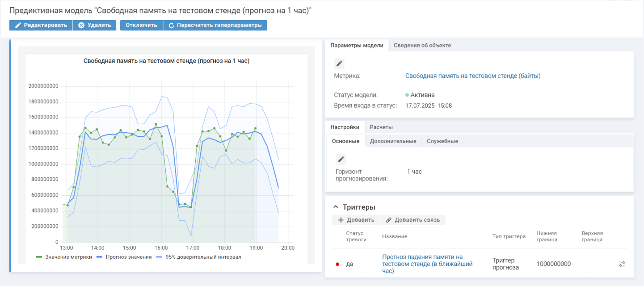
Task: Click the 1 час horizon value
Action: coord(414,172)
